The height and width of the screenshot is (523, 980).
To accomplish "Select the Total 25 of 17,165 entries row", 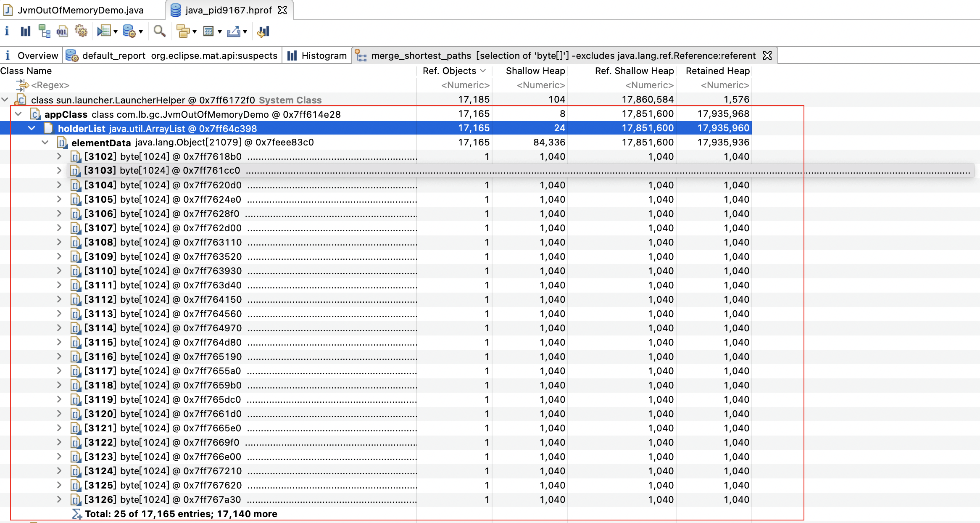I will coord(181,514).
